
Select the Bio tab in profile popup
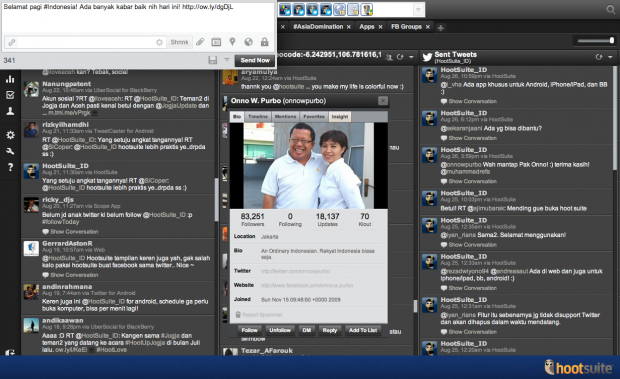click(237, 117)
